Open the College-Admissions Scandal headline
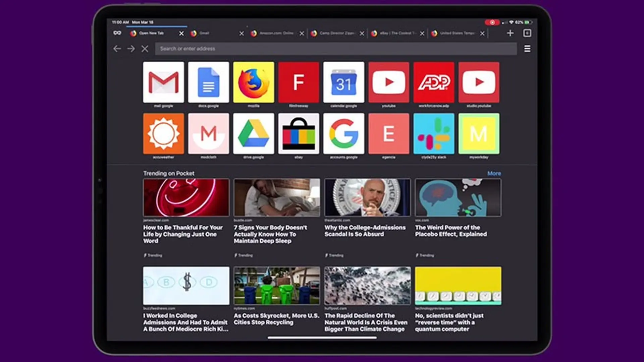The width and height of the screenshot is (644, 362). tap(365, 231)
